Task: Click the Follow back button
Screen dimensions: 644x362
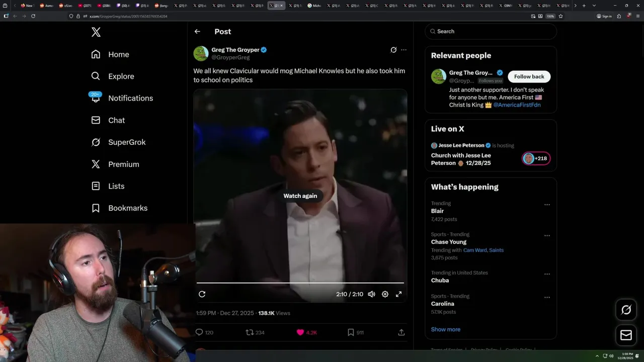Action: [529, 76]
